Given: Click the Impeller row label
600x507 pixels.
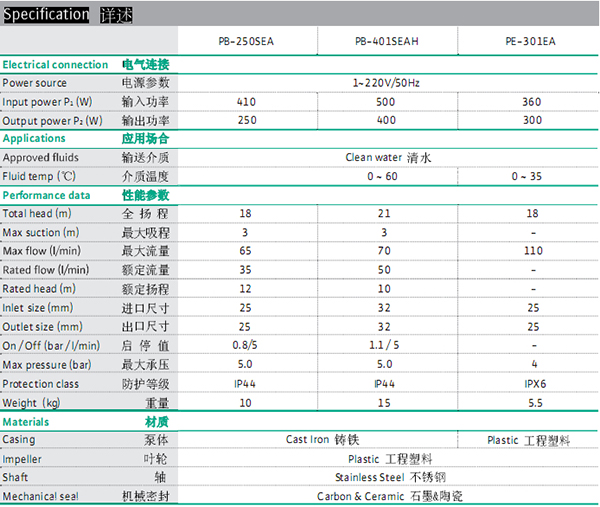Looking at the screenshot, I should (x=22, y=459).
